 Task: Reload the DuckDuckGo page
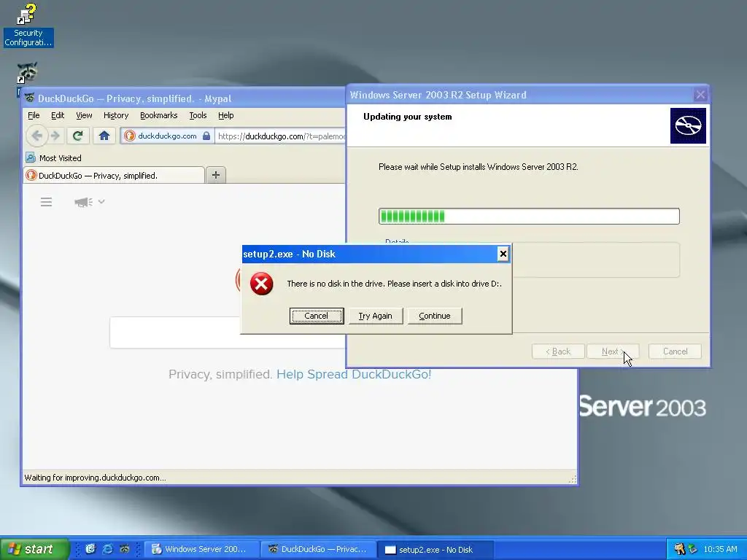(x=77, y=136)
